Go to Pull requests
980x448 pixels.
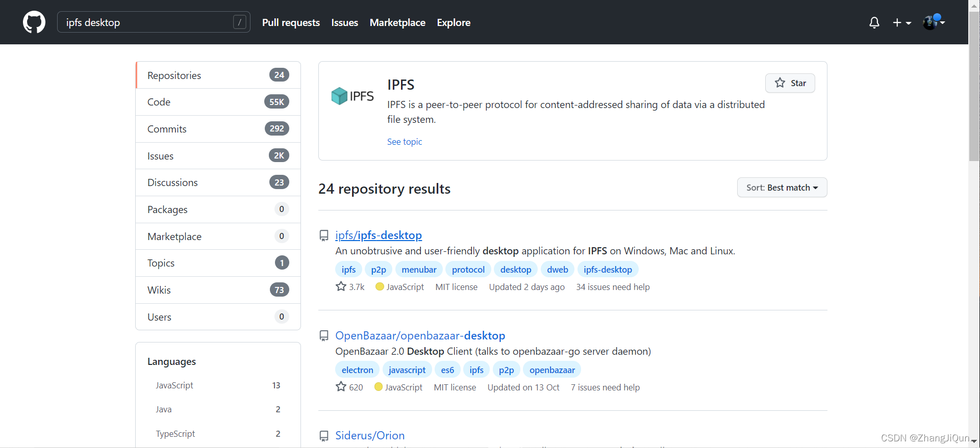[x=291, y=22]
